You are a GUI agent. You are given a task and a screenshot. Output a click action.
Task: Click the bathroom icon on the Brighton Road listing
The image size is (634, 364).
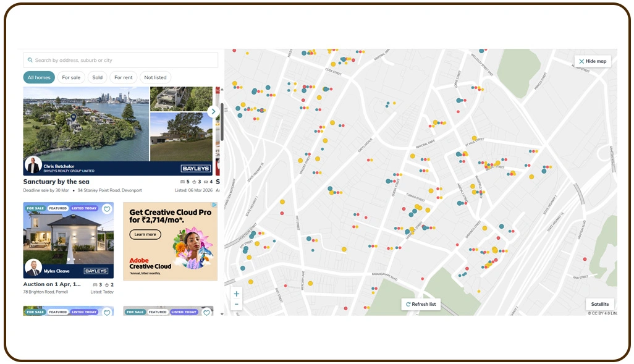[106, 284]
